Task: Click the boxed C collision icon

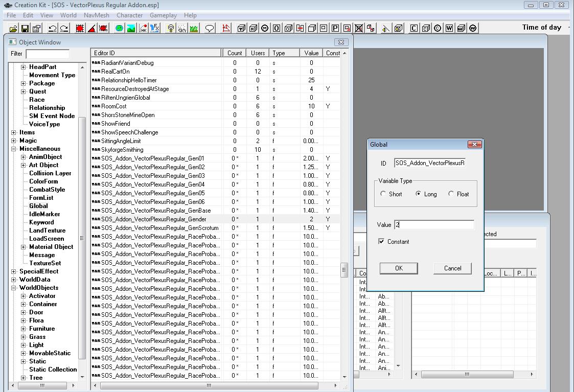Action: (x=414, y=28)
